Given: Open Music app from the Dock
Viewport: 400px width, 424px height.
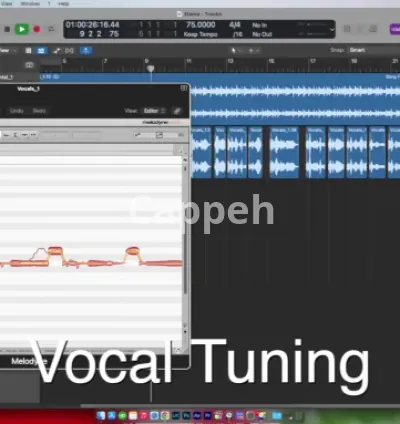Looking at the screenshot, I should [x=144, y=416].
